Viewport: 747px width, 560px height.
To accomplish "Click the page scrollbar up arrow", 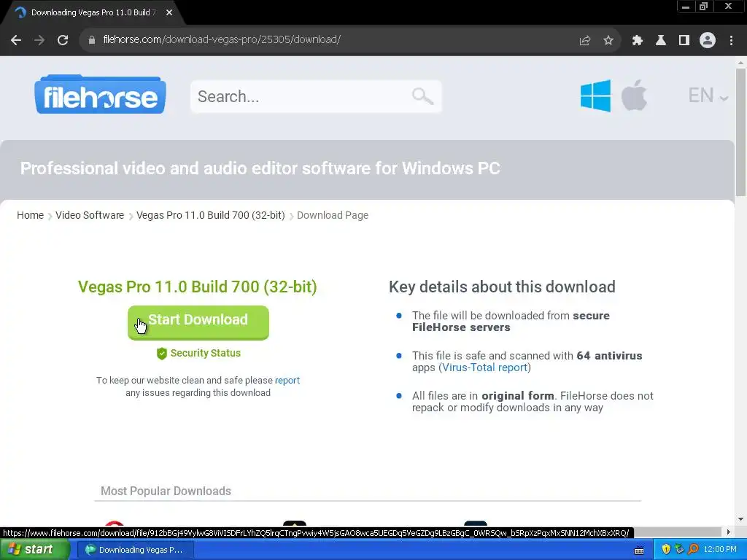I will pyautogui.click(x=740, y=63).
